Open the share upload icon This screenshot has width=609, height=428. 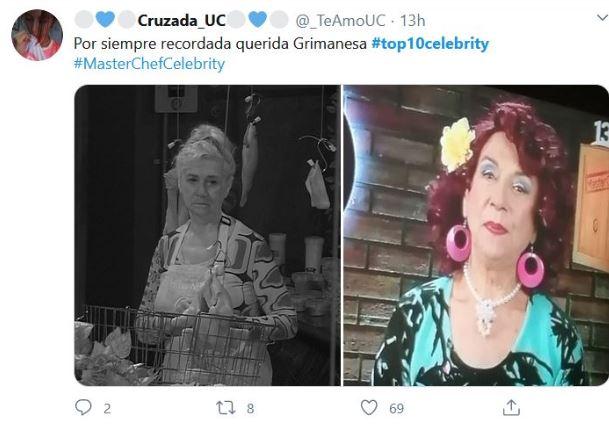pos(511,407)
